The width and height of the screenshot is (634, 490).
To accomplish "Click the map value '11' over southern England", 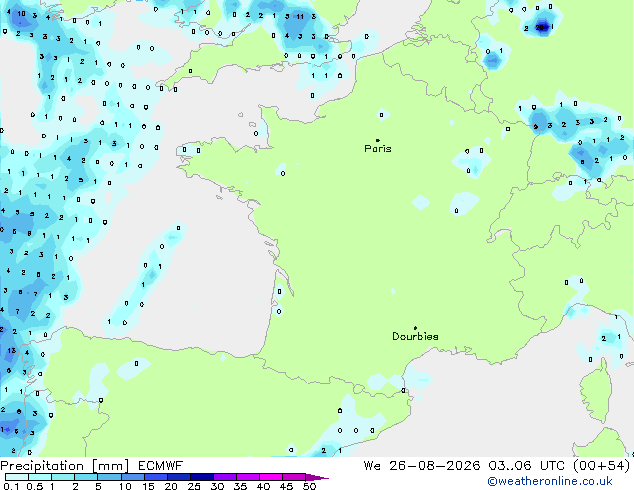I will click(x=300, y=17).
